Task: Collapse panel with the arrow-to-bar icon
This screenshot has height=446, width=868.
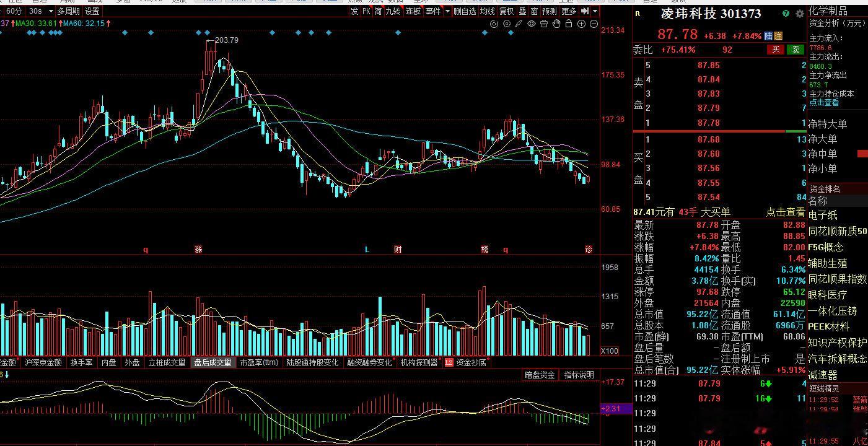Action: coord(584,11)
